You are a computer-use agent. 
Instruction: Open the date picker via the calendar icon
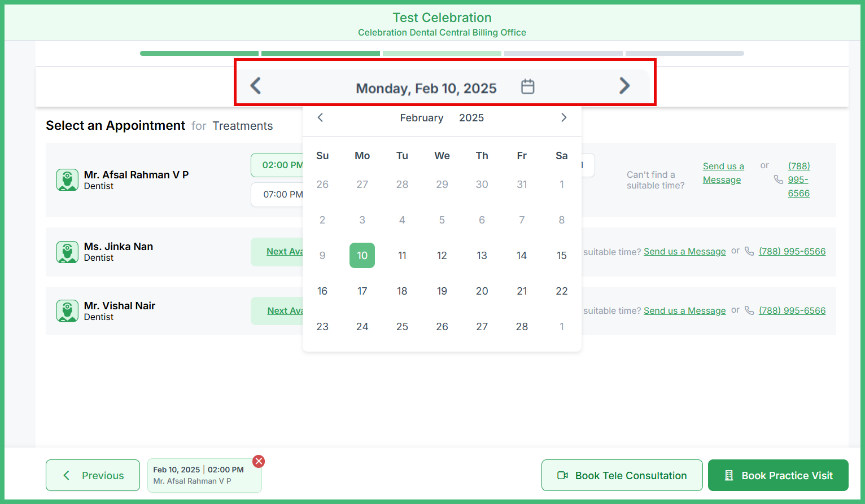pyautogui.click(x=527, y=86)
